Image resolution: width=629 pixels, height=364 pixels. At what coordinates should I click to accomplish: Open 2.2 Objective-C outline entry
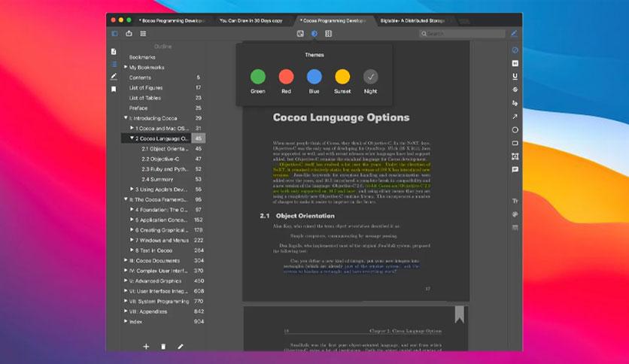160,159
